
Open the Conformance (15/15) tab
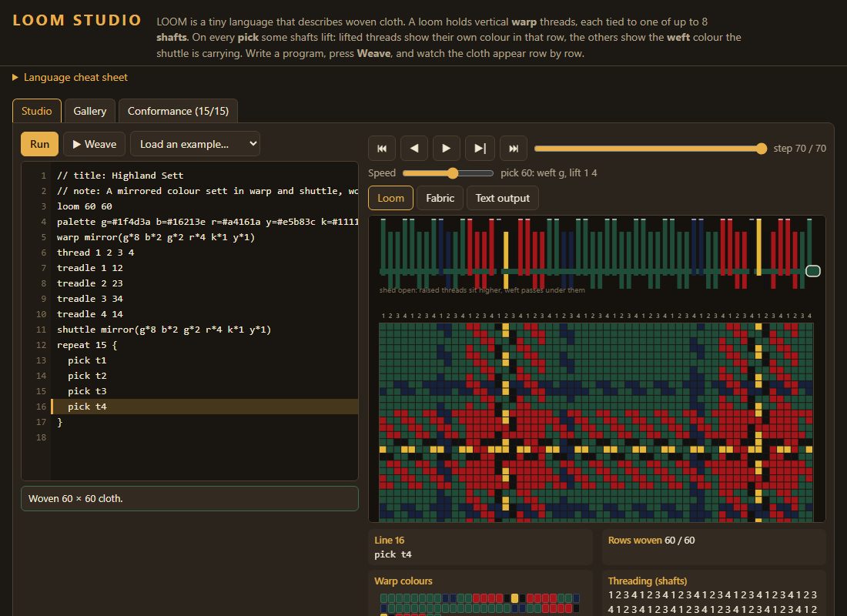tap(178, 111)
